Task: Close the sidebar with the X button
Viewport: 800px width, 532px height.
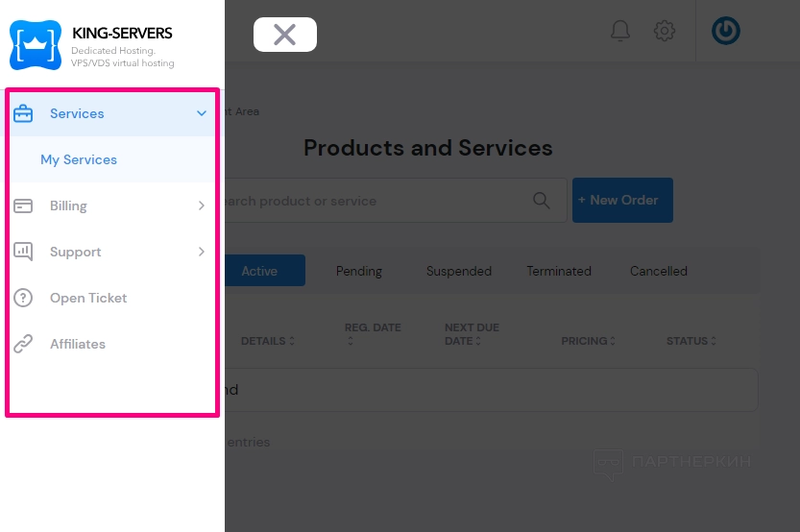Action: tap(285, 35)
